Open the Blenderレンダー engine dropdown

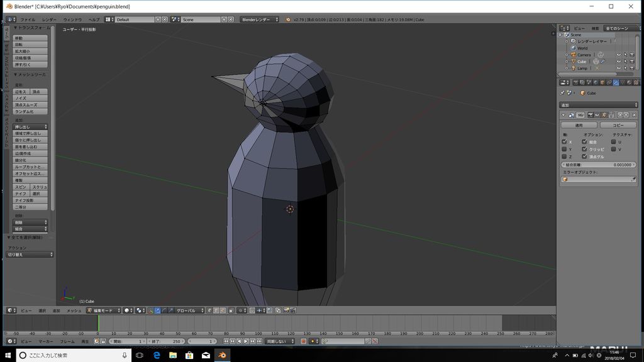pyautogui.click(x=260, y=19)
